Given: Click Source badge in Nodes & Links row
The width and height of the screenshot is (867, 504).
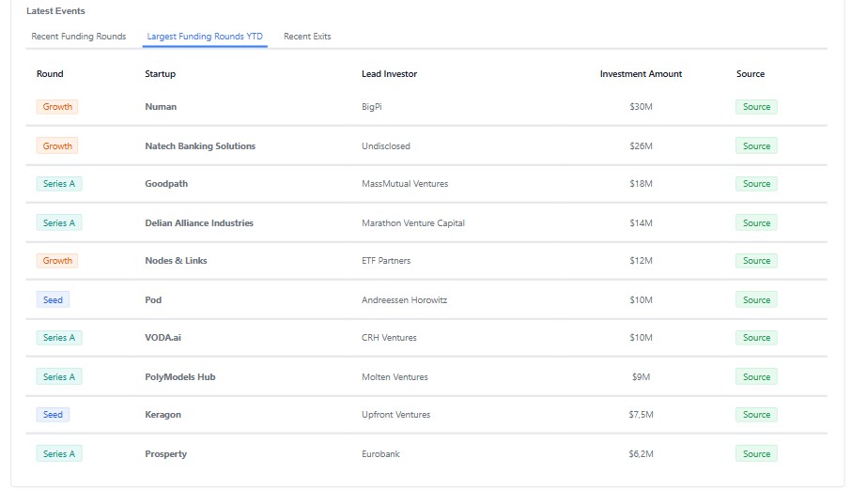Looking at the screenshot, I should pos(756,261).
